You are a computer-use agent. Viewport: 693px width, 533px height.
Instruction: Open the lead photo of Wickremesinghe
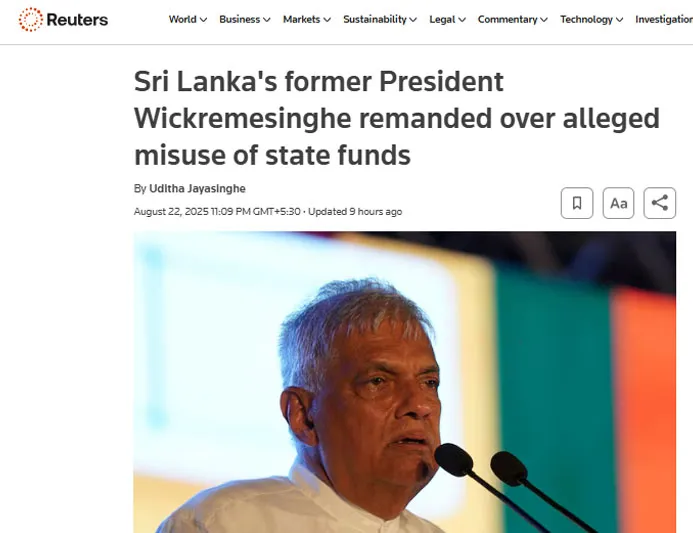404,382
